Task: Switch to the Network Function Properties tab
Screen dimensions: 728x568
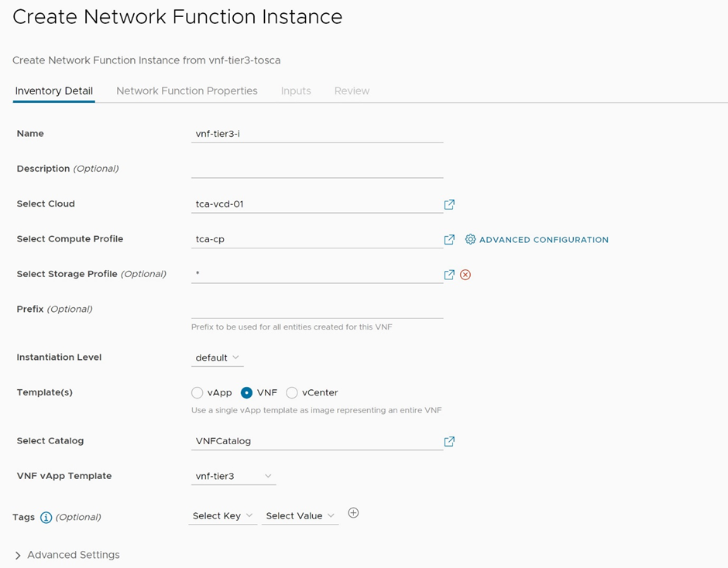Action: (187, 91)
